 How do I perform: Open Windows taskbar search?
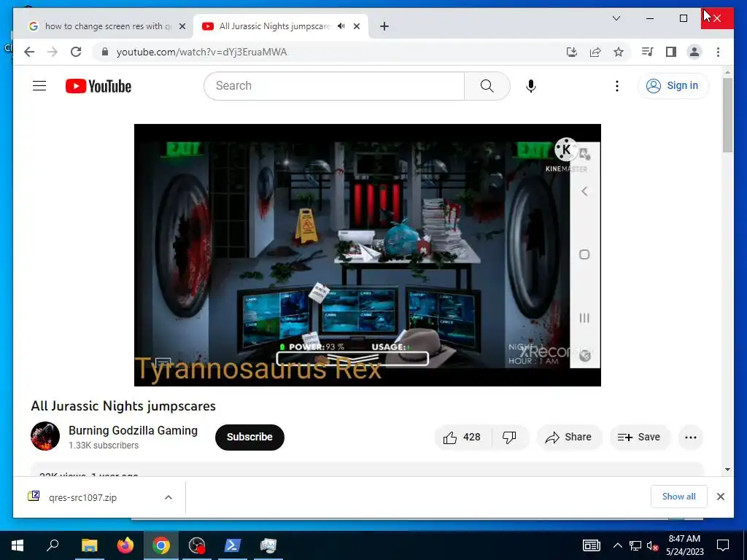[x=53, y=545]
